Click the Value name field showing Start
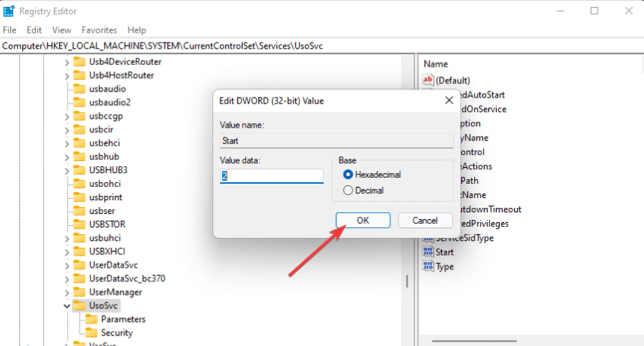Image resolution: width=644 pixels, height=346 pixels. [x=336, y=141]
